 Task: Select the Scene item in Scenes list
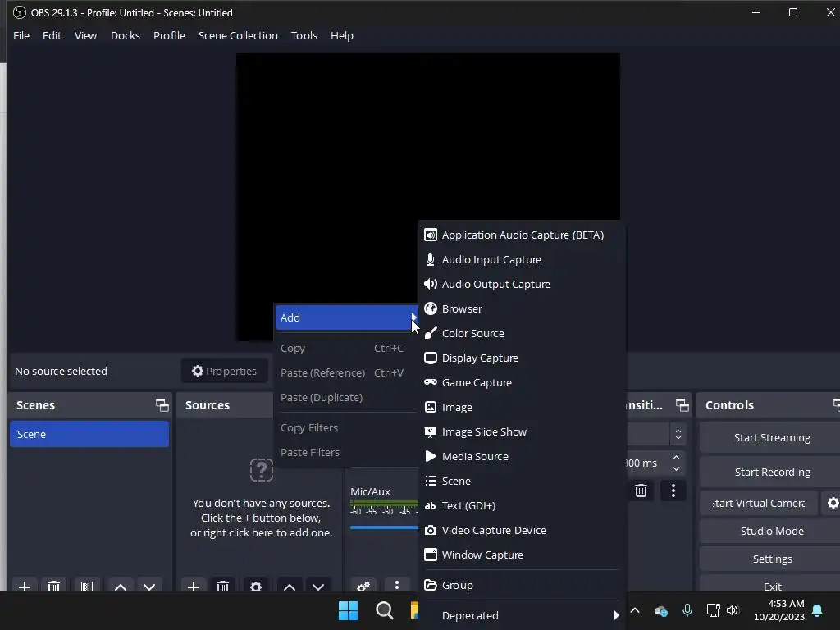pyautogui.click(x=89, y=435)
